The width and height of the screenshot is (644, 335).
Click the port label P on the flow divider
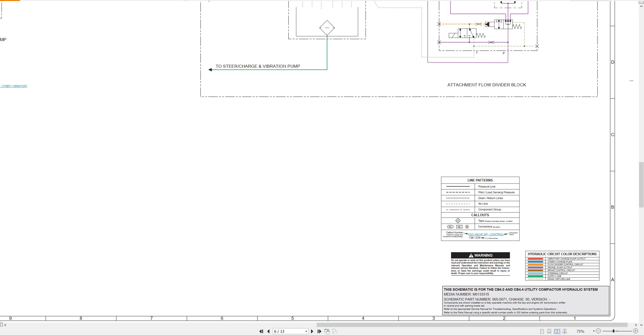coord(504,53)
